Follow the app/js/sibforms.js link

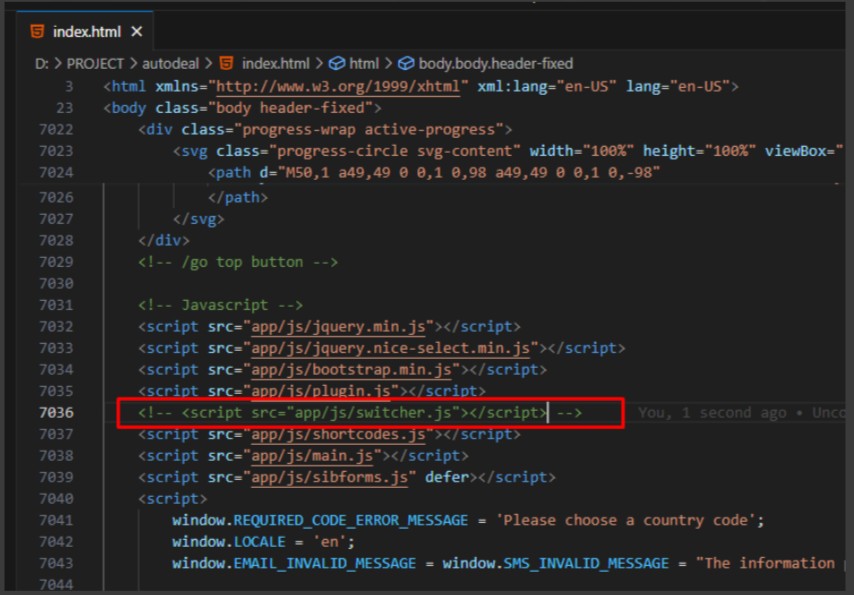pyautogui.click(x=330, y=477)
